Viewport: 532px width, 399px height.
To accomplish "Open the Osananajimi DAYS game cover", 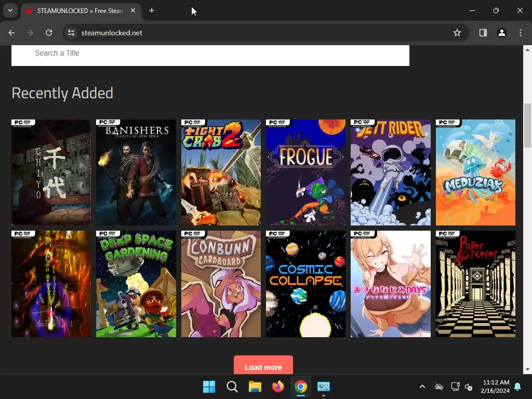I will [x=391, y=284].
